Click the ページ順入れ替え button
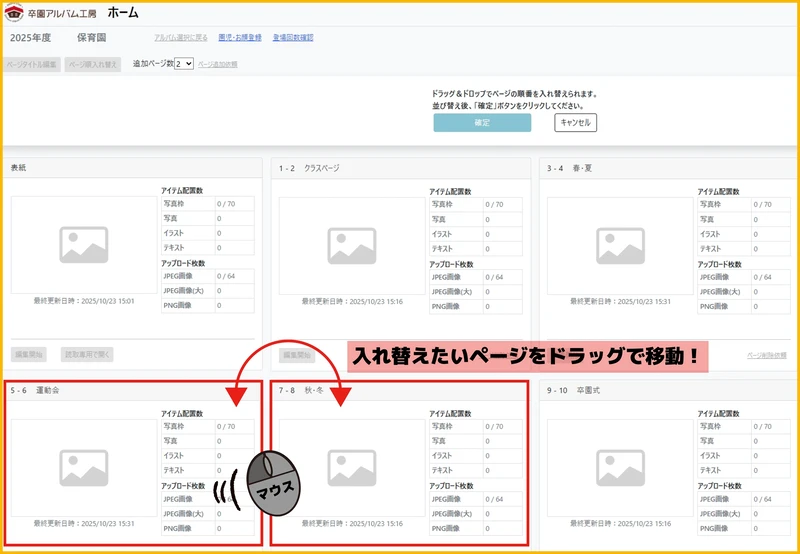Image resolution: width=800 pixels, height=554 pixels. 93,64
